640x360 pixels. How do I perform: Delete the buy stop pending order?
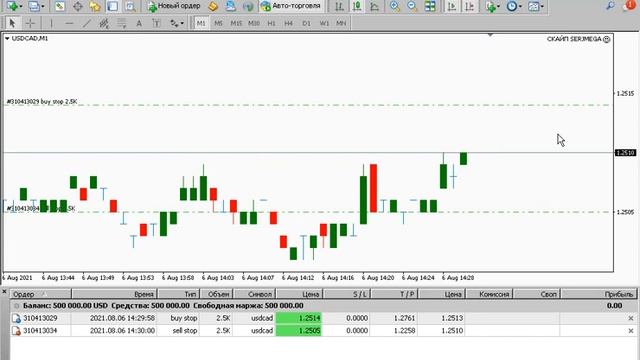pyautogui.click(x=631, y=318)
